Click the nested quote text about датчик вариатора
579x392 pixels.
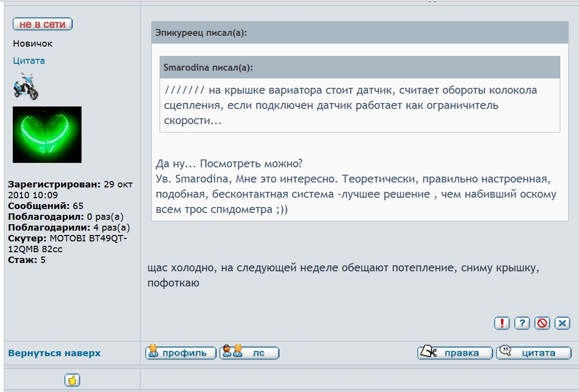pos(351,105)
